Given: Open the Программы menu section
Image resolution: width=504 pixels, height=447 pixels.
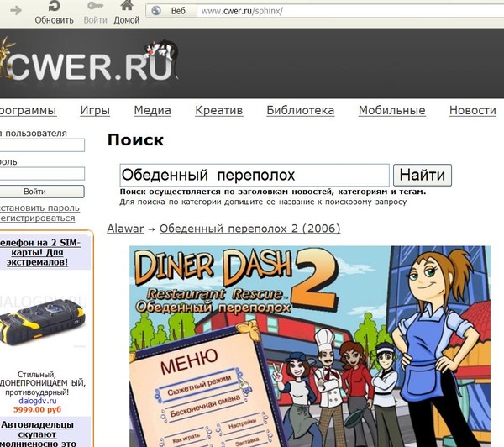Looking at the screenshot, I should point(28,110).
